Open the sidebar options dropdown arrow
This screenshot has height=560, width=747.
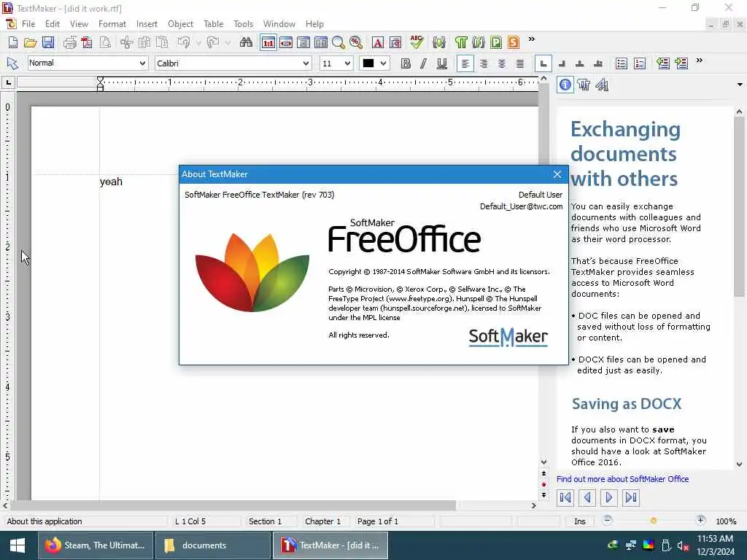(740, 85)
